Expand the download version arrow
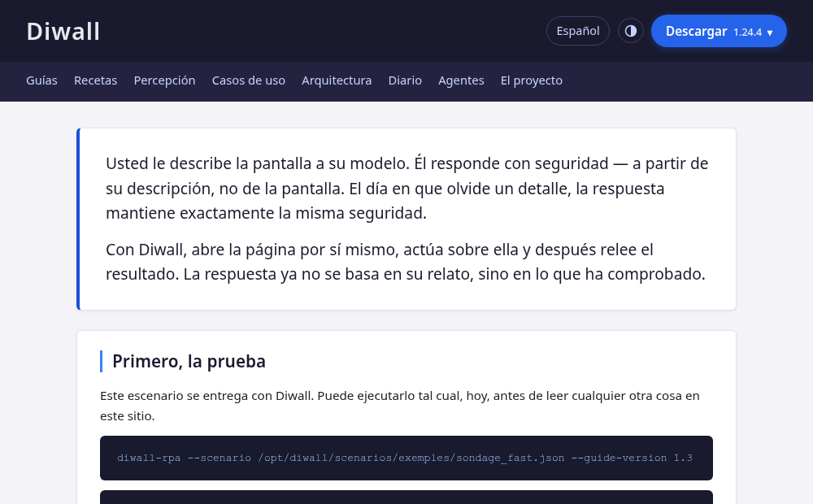 [770, 33]
